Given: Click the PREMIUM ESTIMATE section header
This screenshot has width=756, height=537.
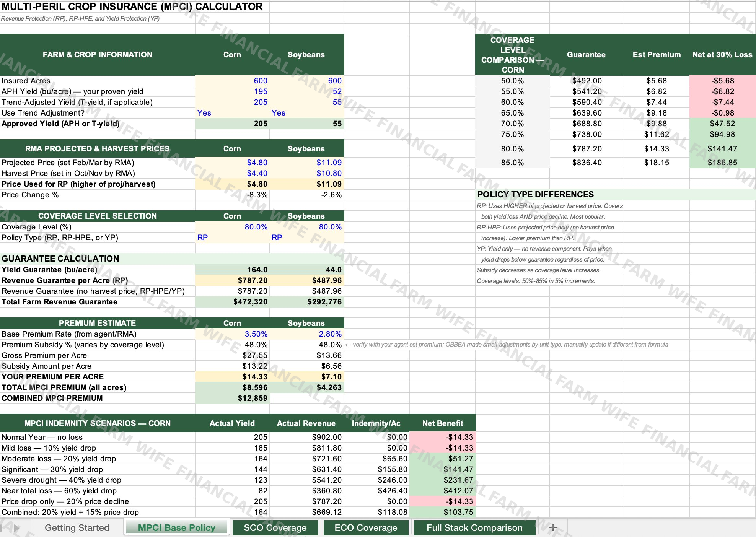Looking at the screenshot, I should [x=98, y=323].
